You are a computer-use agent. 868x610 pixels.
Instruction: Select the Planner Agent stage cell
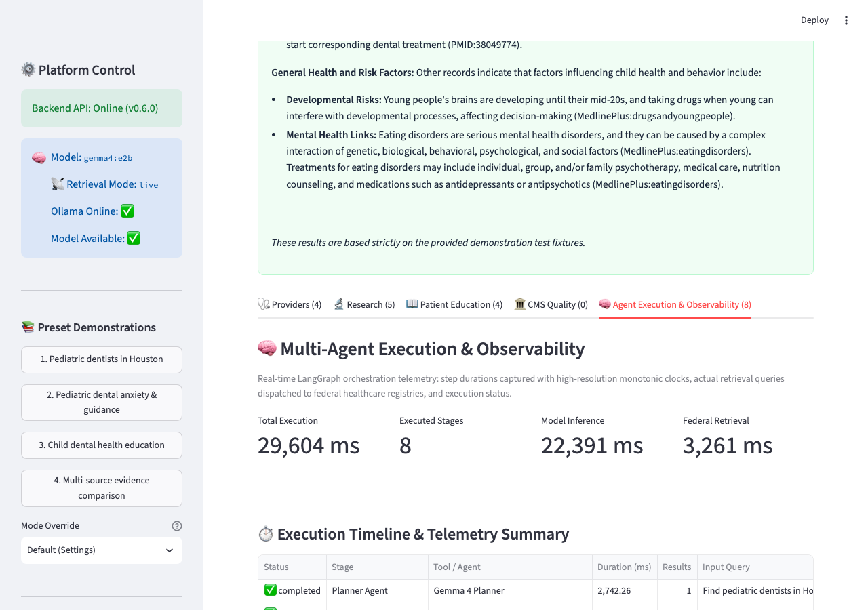tap(377, 591)
